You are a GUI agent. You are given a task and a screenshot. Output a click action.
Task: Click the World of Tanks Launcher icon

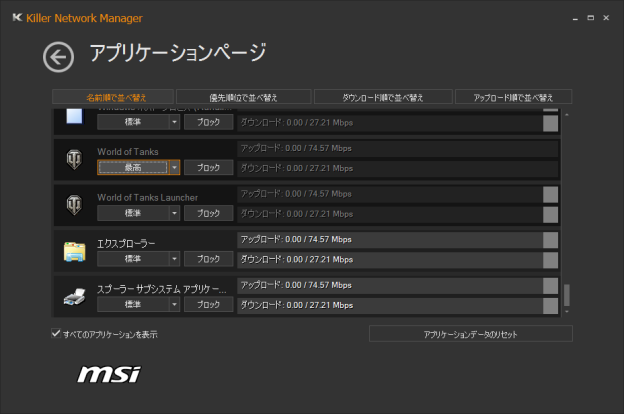74,205
